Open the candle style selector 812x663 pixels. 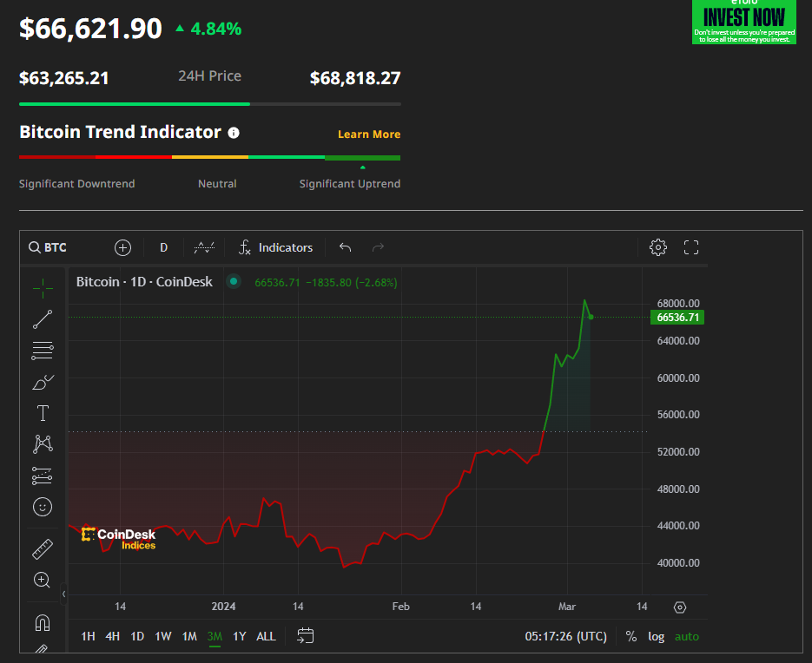pos(204,247)
